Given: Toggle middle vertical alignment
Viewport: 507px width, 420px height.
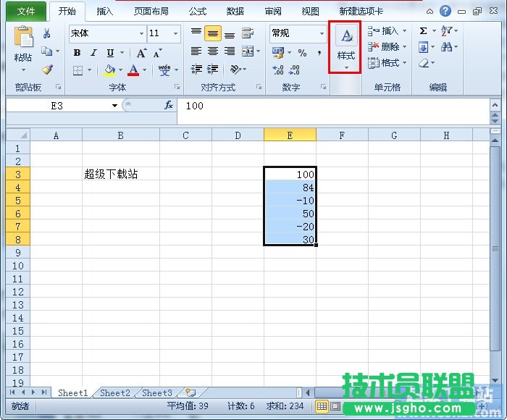Looking at the screenshot, I should [213, 33].
